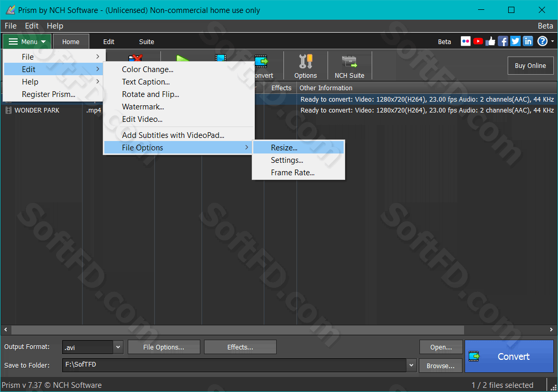Click the File Options... bottom button
The height and width of the screenshot is (392, 558).
[164, 347]
